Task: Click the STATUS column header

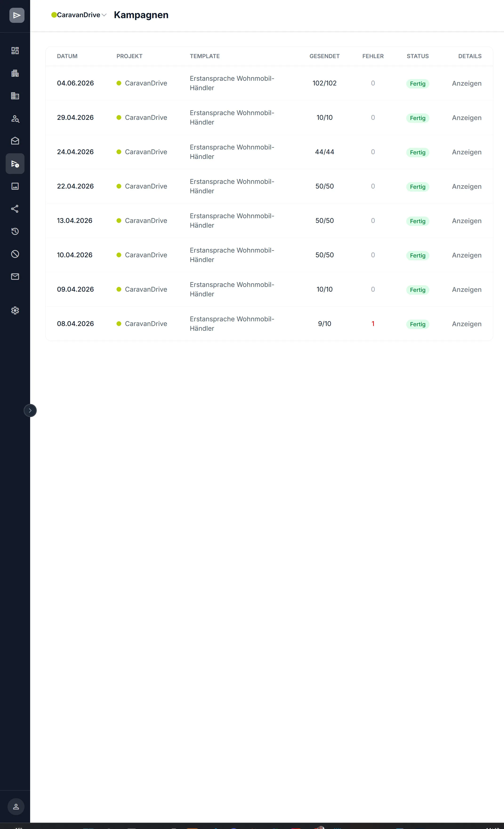Action: (x=418, y=56)
